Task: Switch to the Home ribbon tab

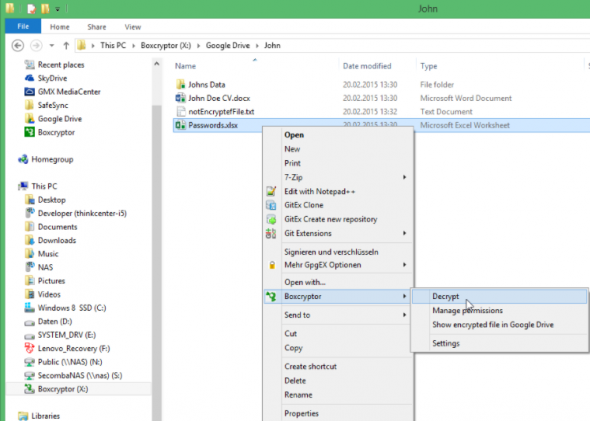Action: [59, 27]
